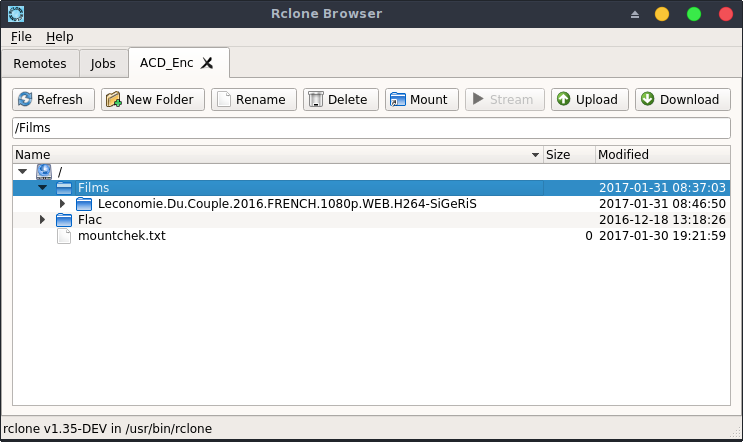Click the /Films path field

click(372, 128)
